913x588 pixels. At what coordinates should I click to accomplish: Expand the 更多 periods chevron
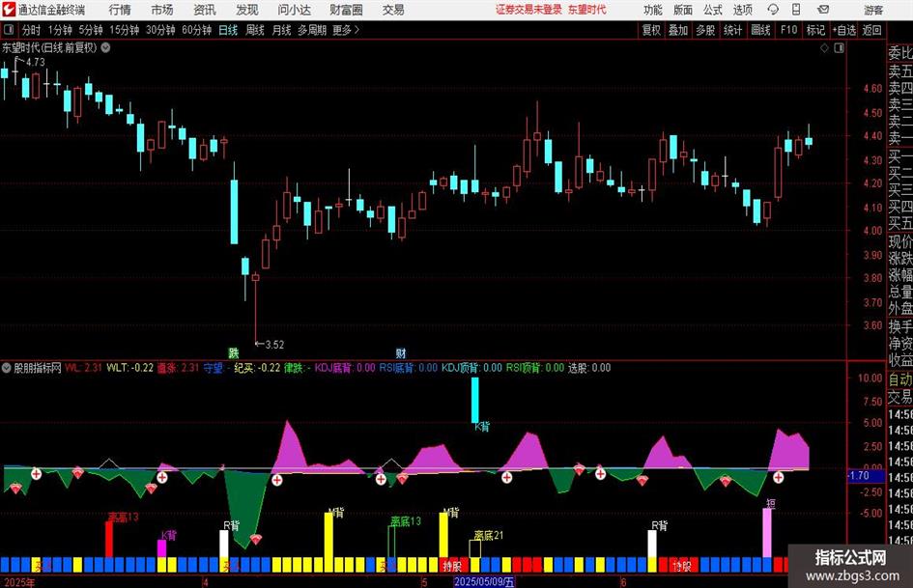pyautogui.click(x=347, y=30)
